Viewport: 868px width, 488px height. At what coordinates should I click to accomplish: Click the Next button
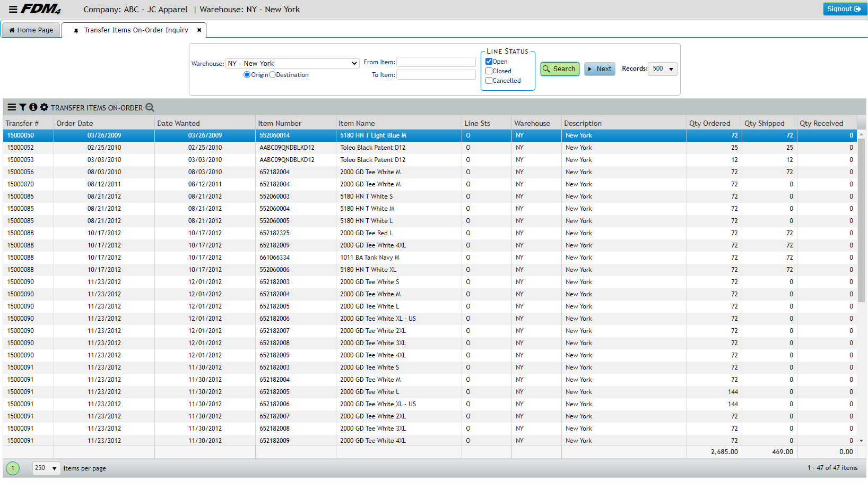coord(600,69)
